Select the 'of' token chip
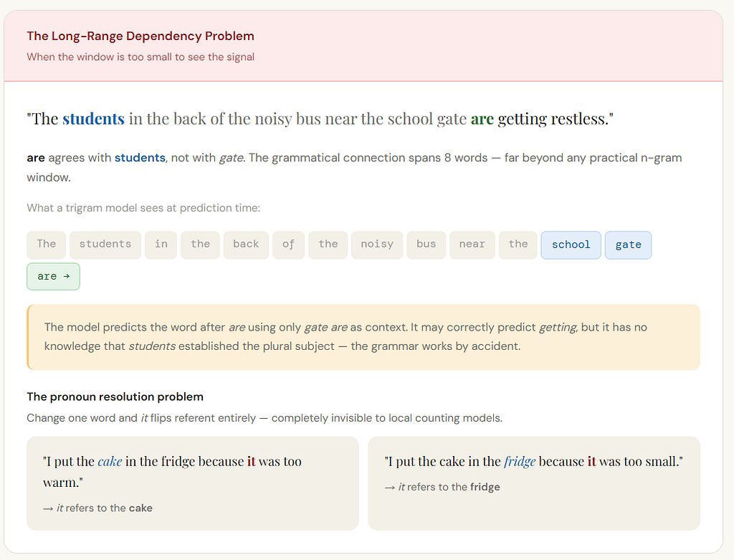The image size is (734, 560). click(x=288, y=245)
